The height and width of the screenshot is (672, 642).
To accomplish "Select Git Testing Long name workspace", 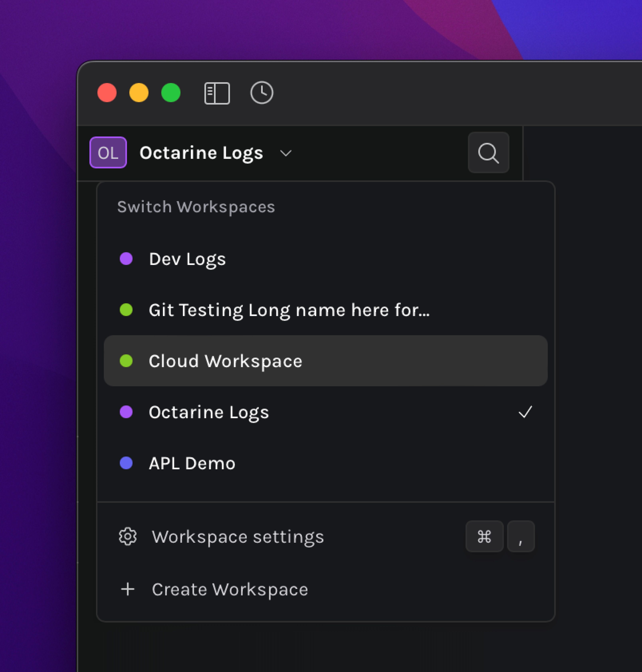I will click(x=325, y=310).
